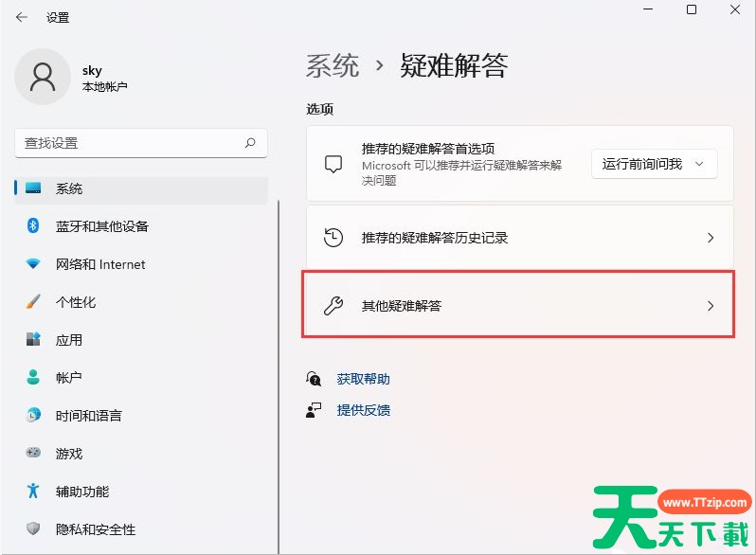This screenshot has width=756, height=555.
Task: Click the chat bubble icon beside 推荐的疑难解答首选项
Action: tap(333, 164)
